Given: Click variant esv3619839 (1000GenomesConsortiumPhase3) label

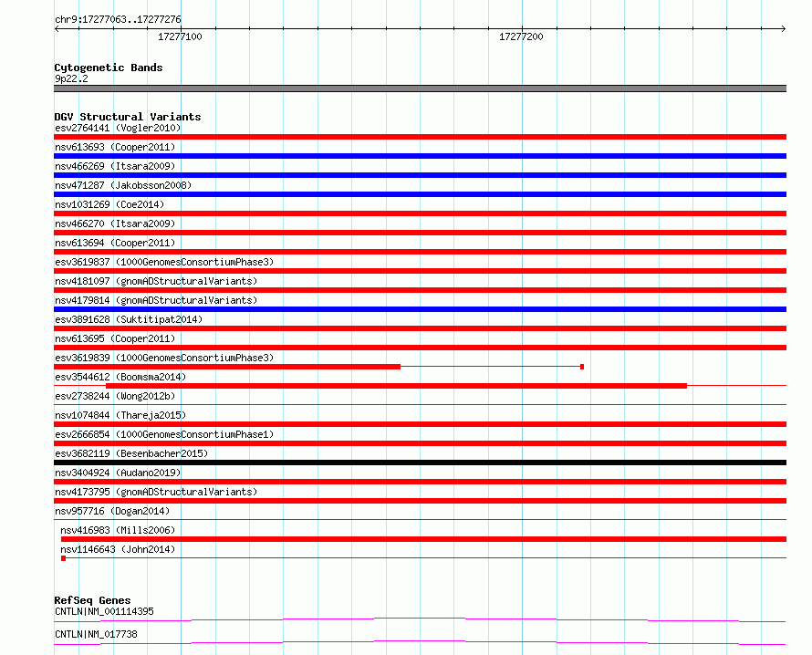Looking at the screenshot, I should point(164,358).
